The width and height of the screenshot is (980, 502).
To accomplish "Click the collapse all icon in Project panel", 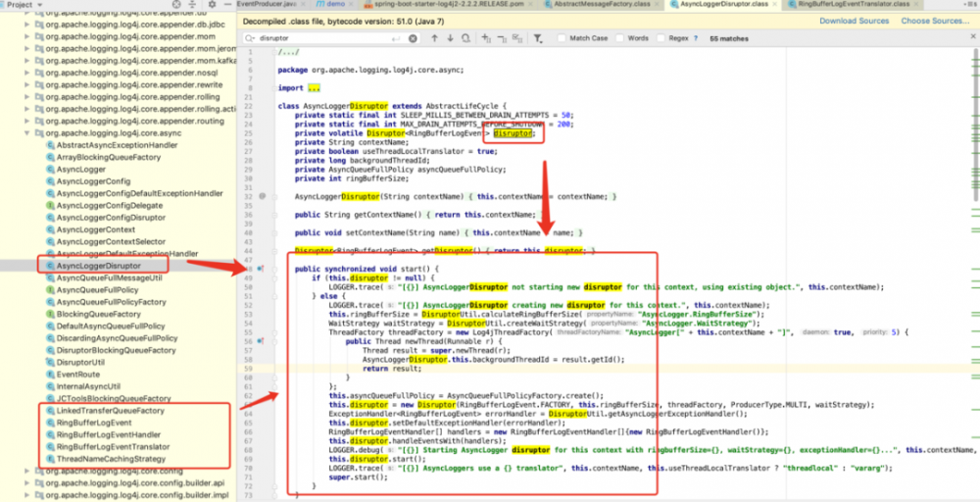I will point(193,5).
